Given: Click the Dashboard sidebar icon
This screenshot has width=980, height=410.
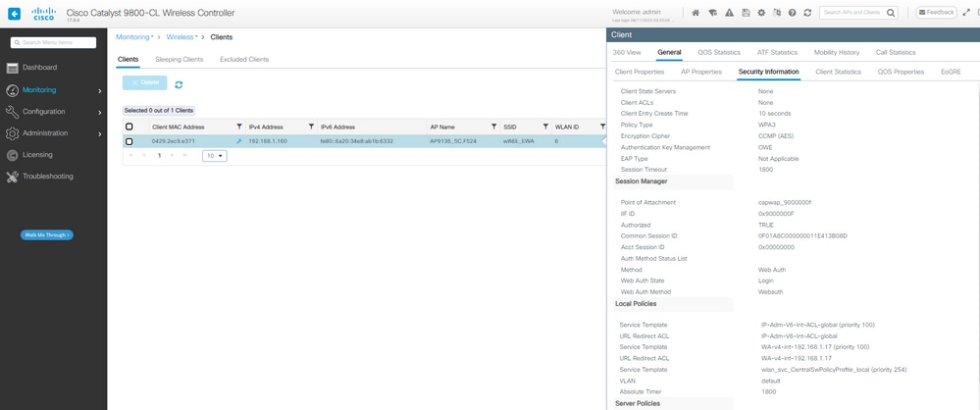Looking at the screenshot, I should pos(13,68).
